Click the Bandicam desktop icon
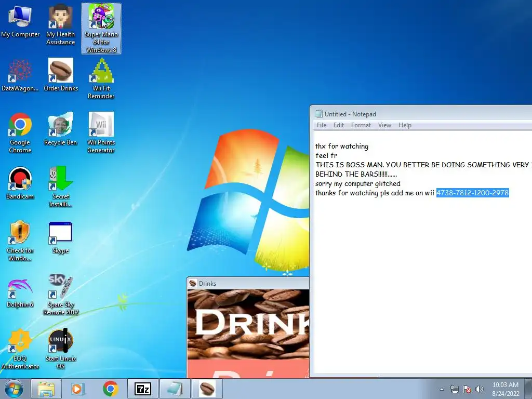 20,183
